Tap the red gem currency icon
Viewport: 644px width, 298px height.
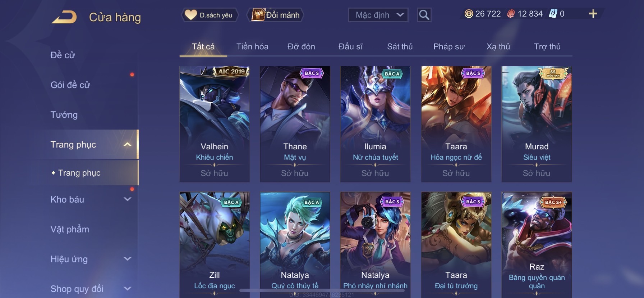511,14
